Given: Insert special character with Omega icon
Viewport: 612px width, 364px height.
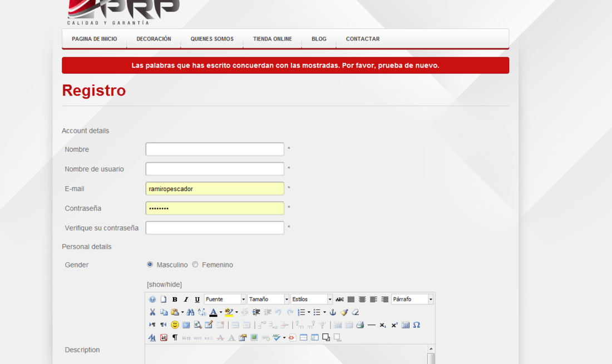Looking at the screenshot, I should pyautogui.click(x=417, y=325).
